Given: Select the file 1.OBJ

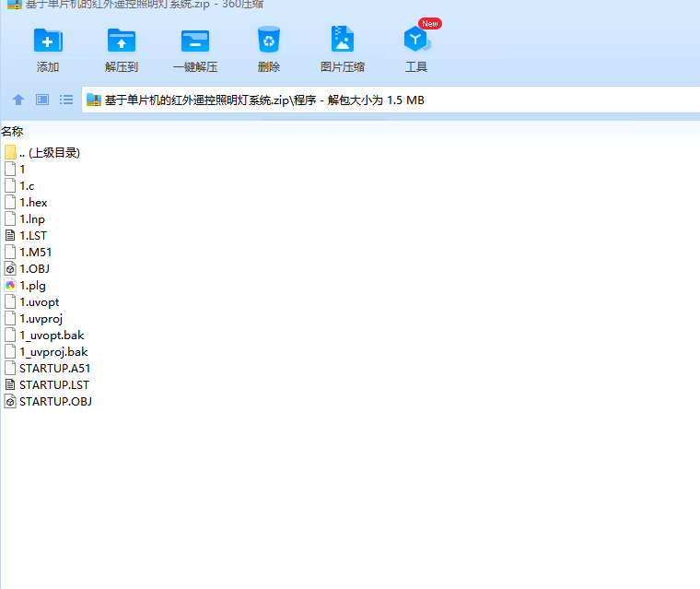Looking at the screenshot, I should click(27, 268).
